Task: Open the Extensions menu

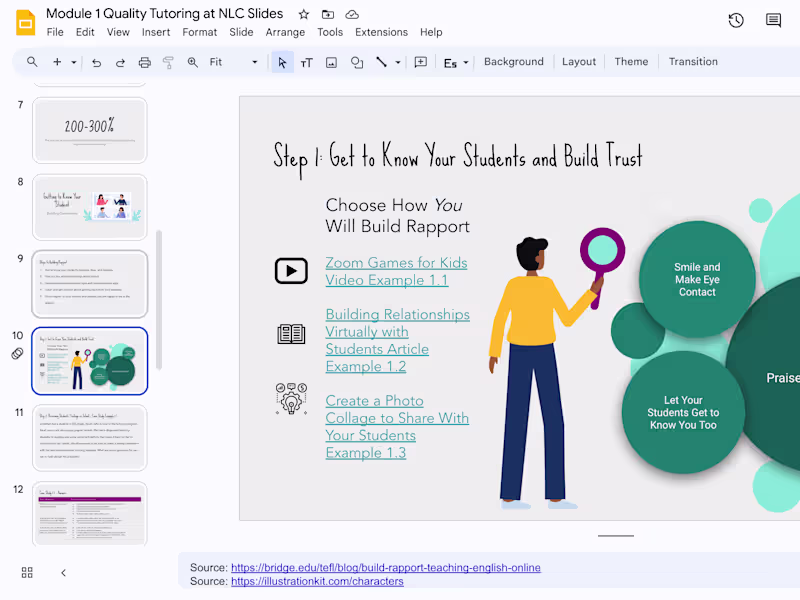Action: coord(381,32)
